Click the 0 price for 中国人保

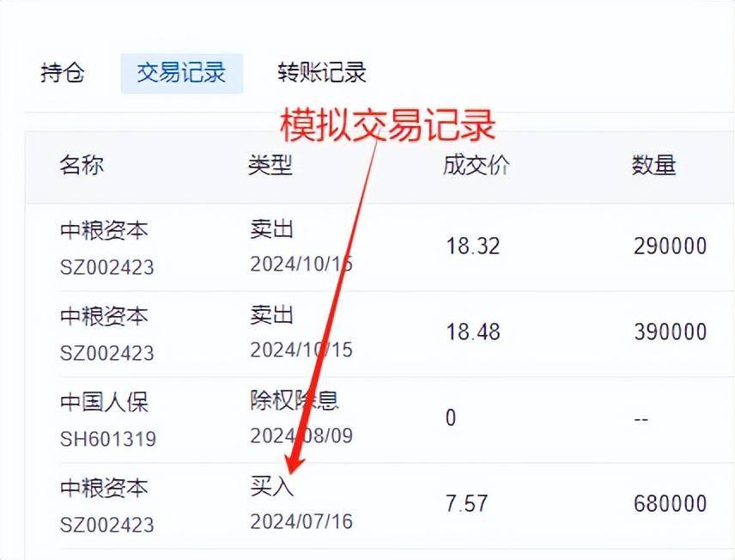451,418
